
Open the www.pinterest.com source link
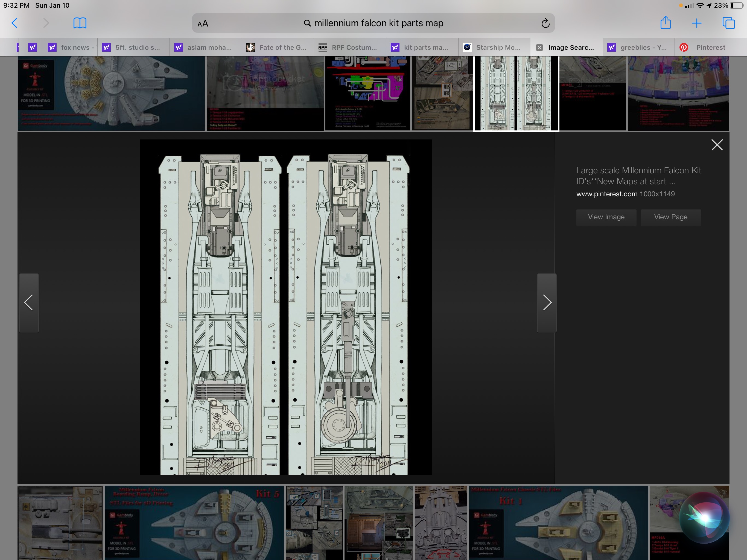pos(606,194)
